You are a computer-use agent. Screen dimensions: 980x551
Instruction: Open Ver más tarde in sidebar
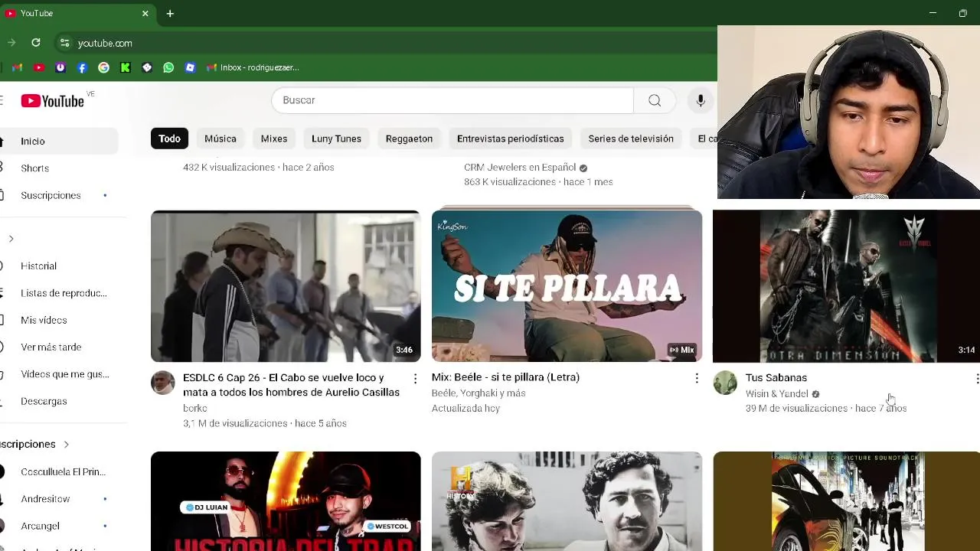click(x=59, y=347)
